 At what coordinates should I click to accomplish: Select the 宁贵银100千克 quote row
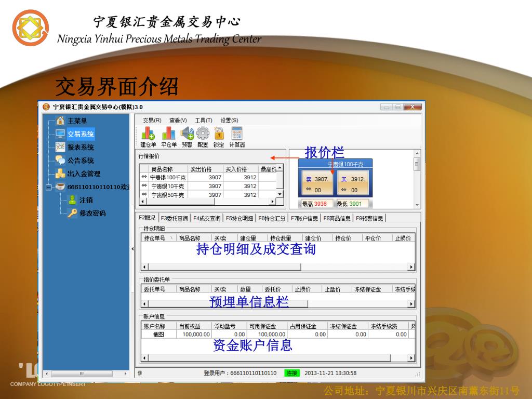click(208, 178)
